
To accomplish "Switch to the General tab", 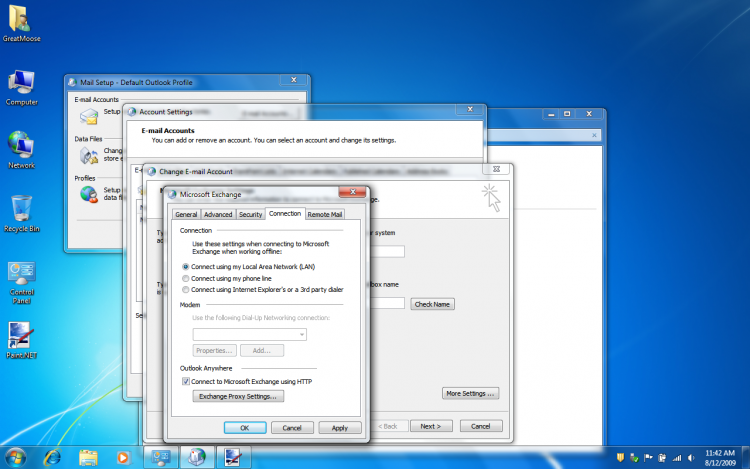I will point(186,215).
